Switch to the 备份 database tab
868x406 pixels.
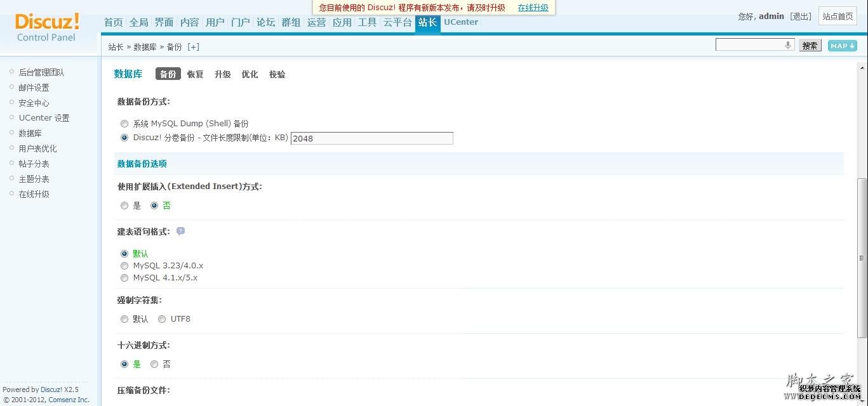tap(168, 74)
